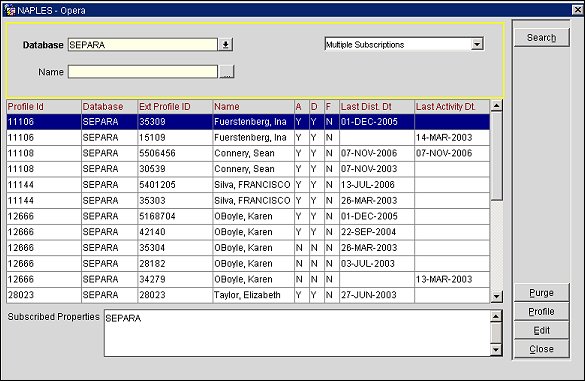
Task: Click the results grid scrollbar thumb
Action: (x=496, y=156)
